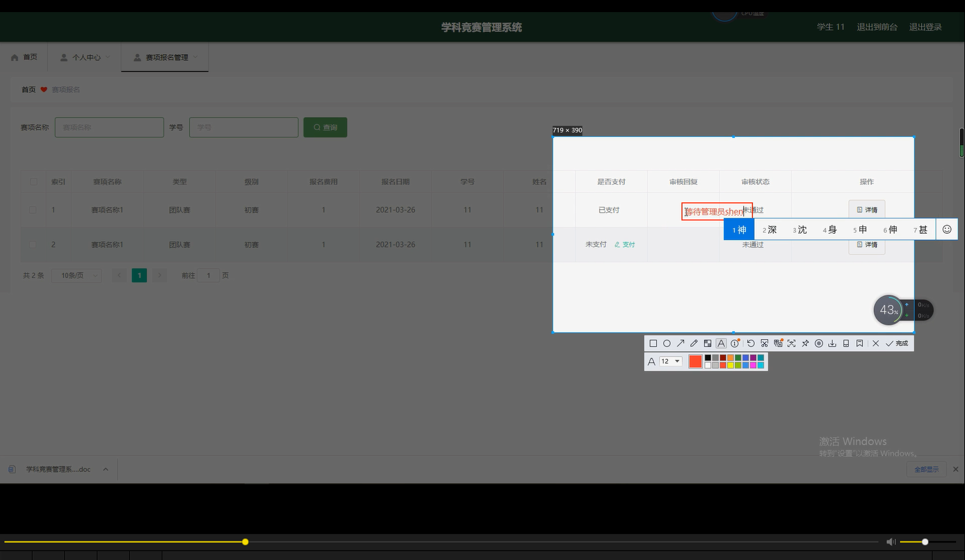Choose IME candidate 4 身
Viewport: 965px width, 560px height.
point(829,230)
